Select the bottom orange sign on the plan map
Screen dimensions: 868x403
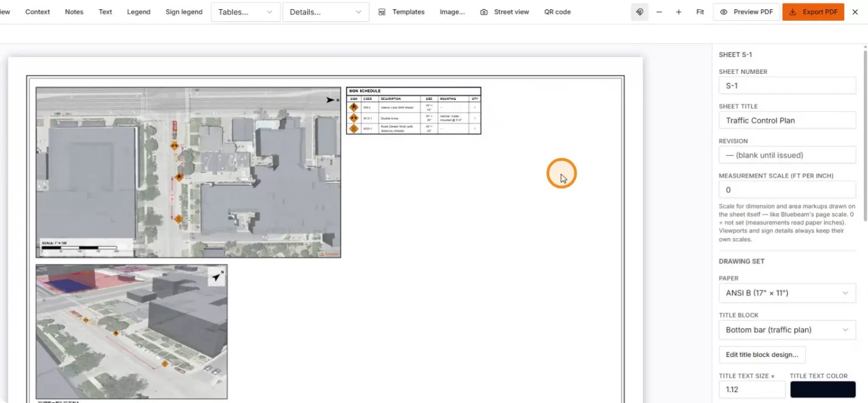click(178, 219)
